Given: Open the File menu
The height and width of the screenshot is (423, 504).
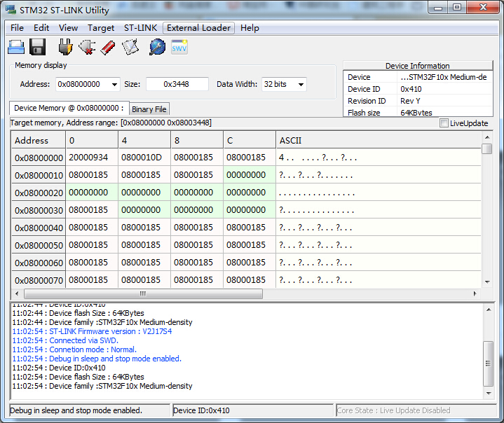Looking at the screenshot, I should pos(17,28).
